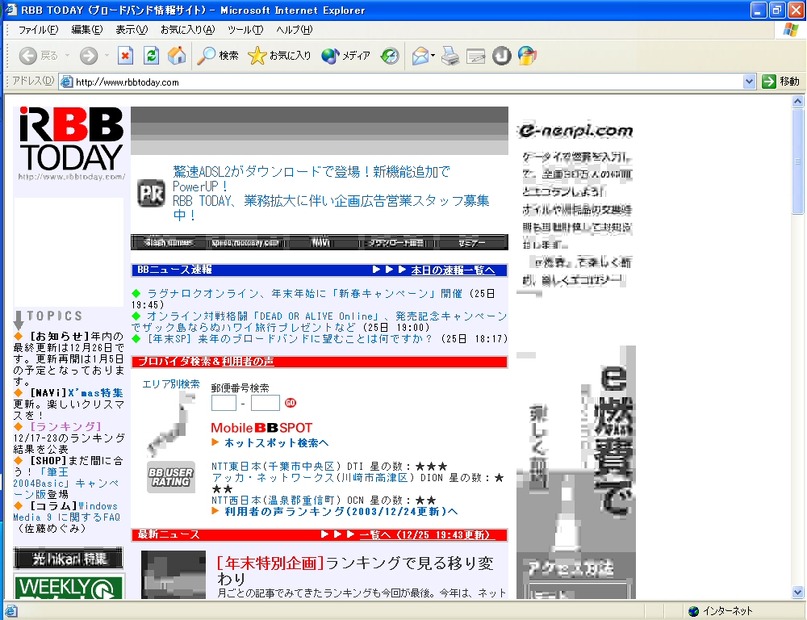
Task: Click the 移動 Go button
Action: click(781, 81)
